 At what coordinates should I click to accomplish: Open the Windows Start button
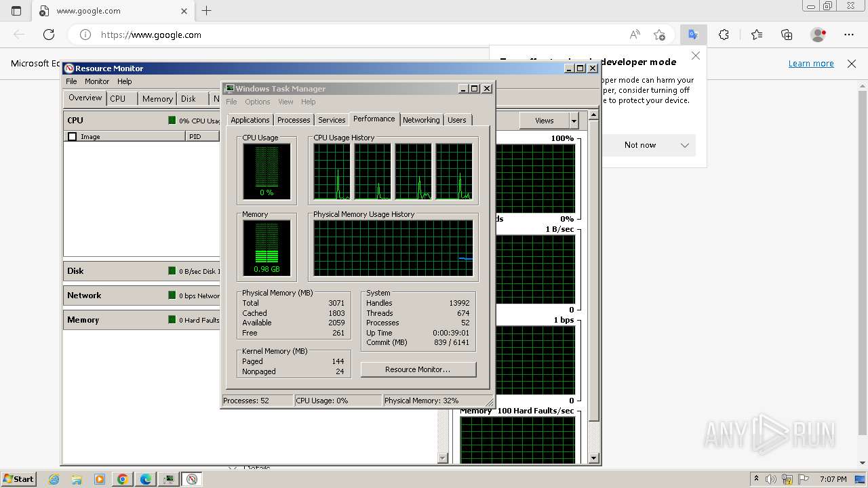(x=19, y=479)
